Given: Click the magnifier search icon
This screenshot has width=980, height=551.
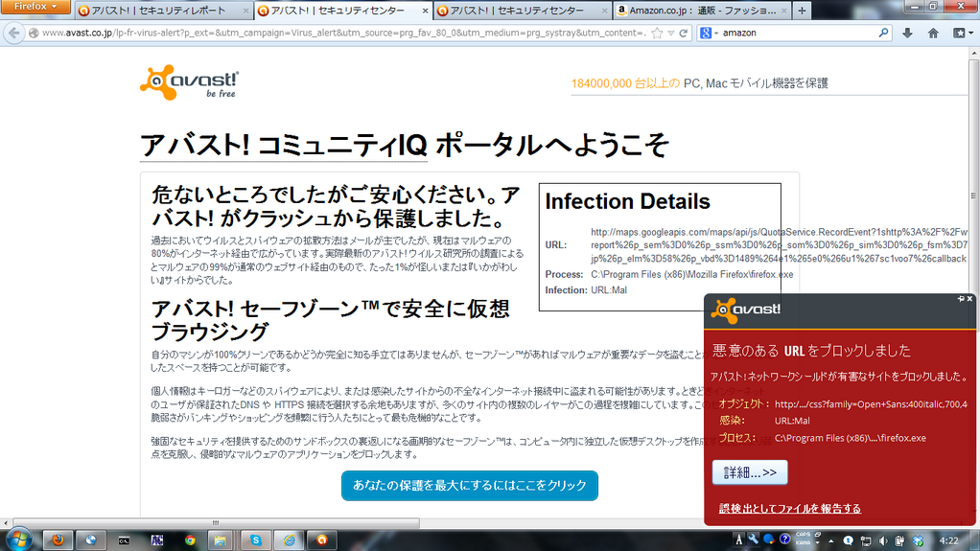Looking at the screenshot, I should click(883, 33).
